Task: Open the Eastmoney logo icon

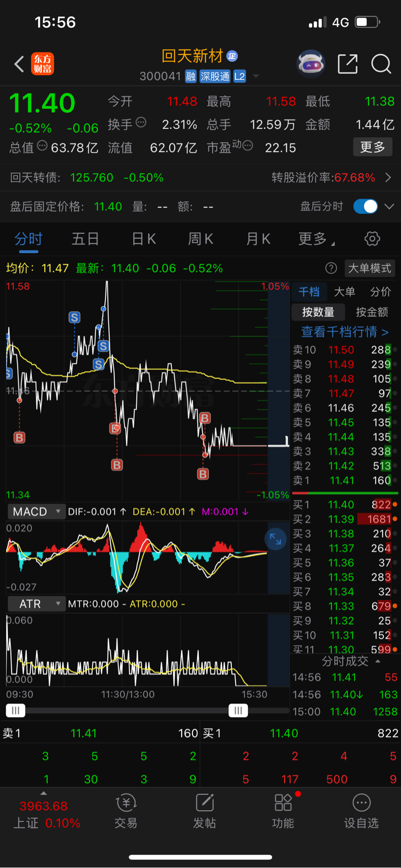Action: click(x=42, y=64)
